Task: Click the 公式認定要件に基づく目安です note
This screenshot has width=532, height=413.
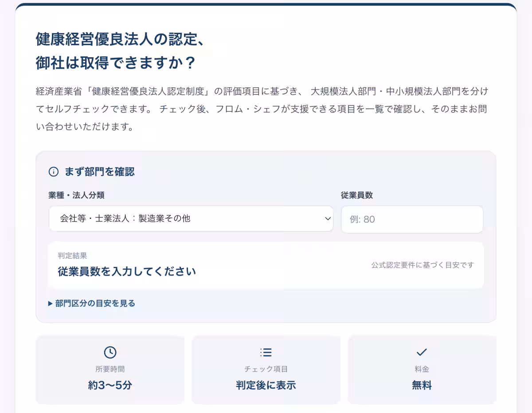Action: [x=422, y=265]
